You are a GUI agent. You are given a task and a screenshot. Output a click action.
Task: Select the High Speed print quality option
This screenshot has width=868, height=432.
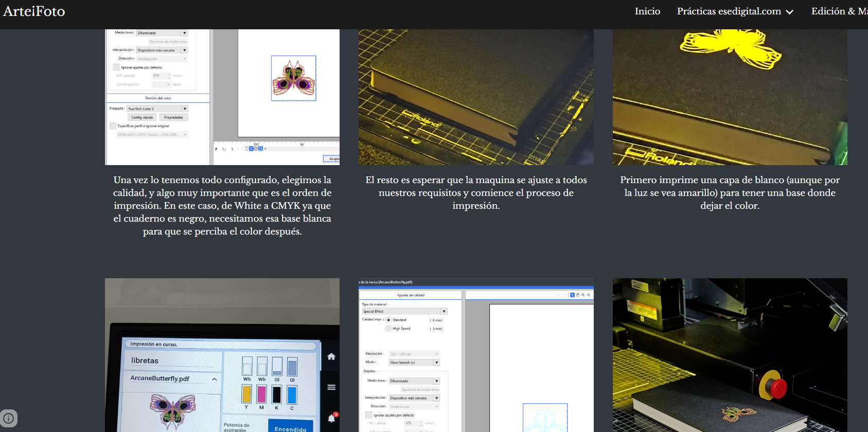click(x=388, y=329)
